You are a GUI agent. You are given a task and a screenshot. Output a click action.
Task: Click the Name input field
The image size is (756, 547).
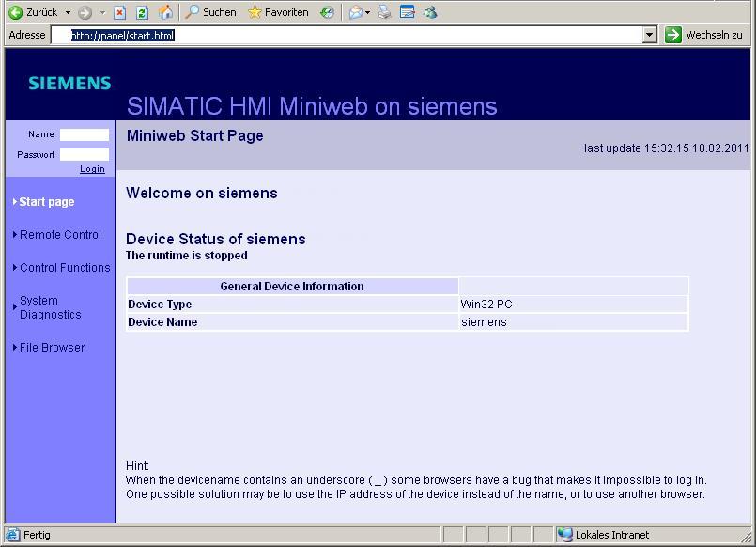85,134
